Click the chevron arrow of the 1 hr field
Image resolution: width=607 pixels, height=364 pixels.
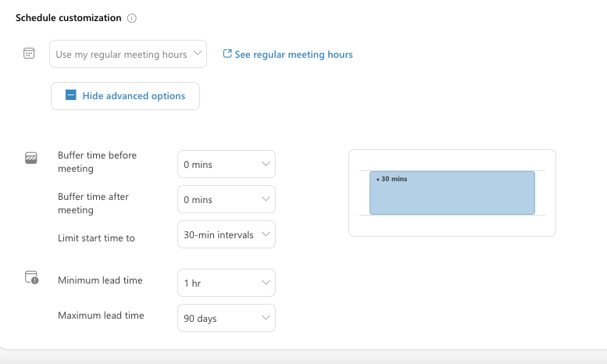tap(266, 283)
